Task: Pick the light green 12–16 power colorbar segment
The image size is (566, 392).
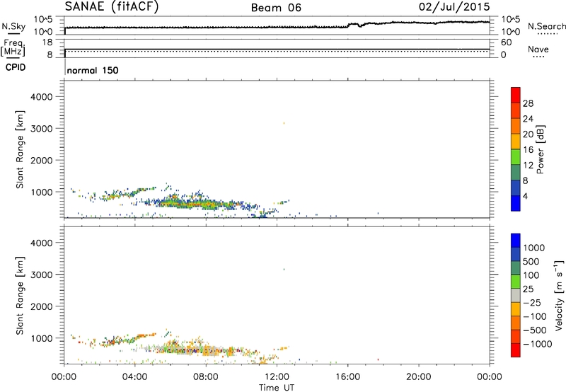Action: (x=516, y=157)
